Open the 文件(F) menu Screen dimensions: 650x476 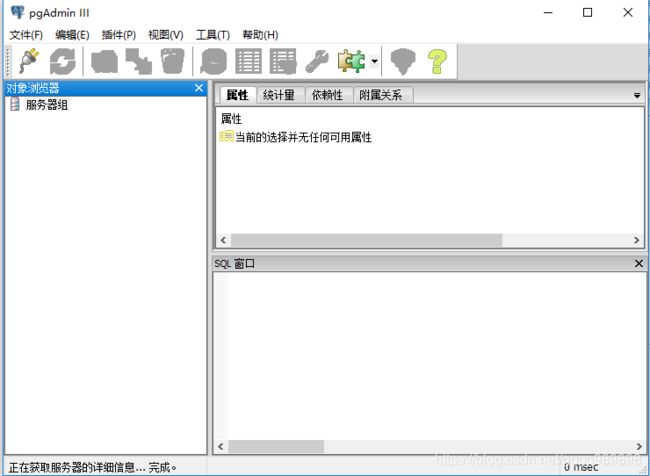pyautogui.click(x=26, y=35)
